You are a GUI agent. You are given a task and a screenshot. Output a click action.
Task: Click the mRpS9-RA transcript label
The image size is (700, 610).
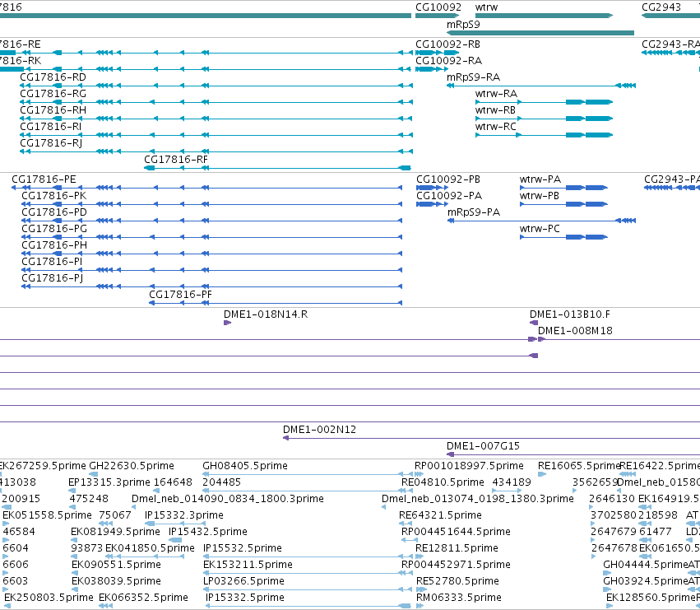point(474,77)
